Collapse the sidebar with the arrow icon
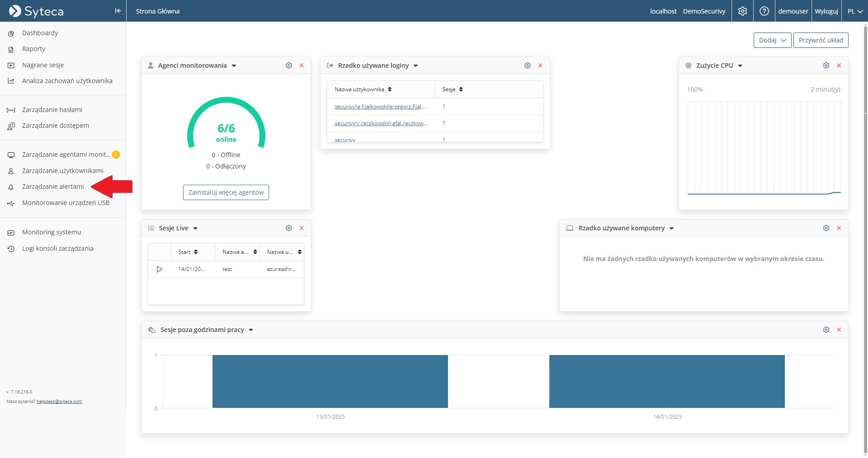868x458 pixels. tap(118, 11)
